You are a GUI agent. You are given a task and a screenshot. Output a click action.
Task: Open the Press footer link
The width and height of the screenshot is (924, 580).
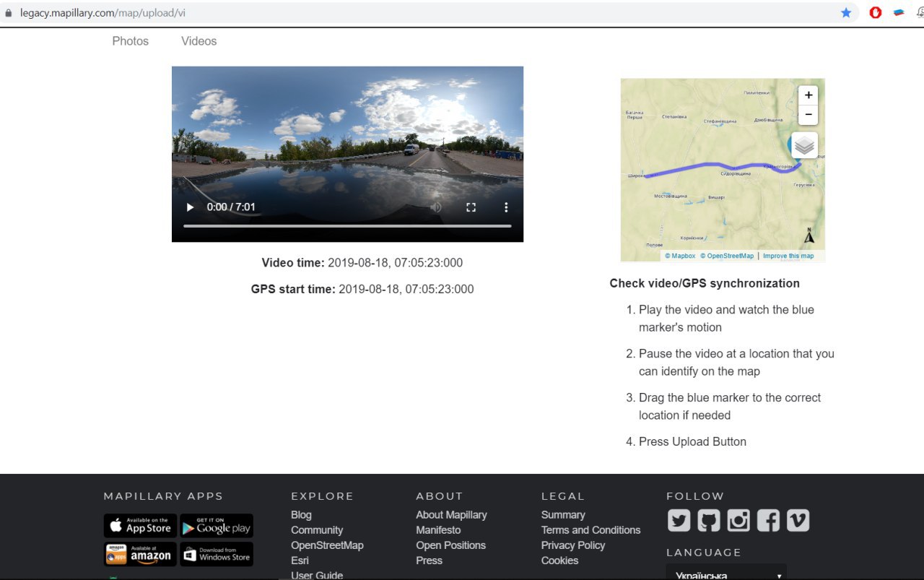tap(429, 560)
